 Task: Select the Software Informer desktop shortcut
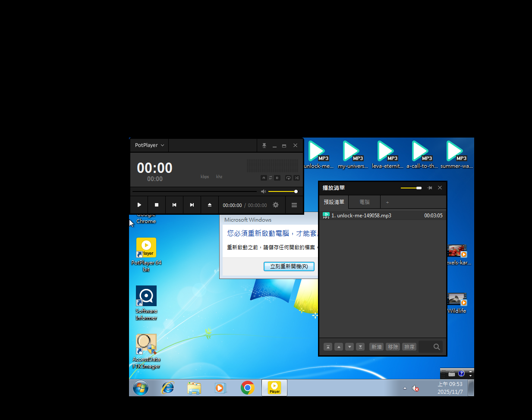coord(146,303)
